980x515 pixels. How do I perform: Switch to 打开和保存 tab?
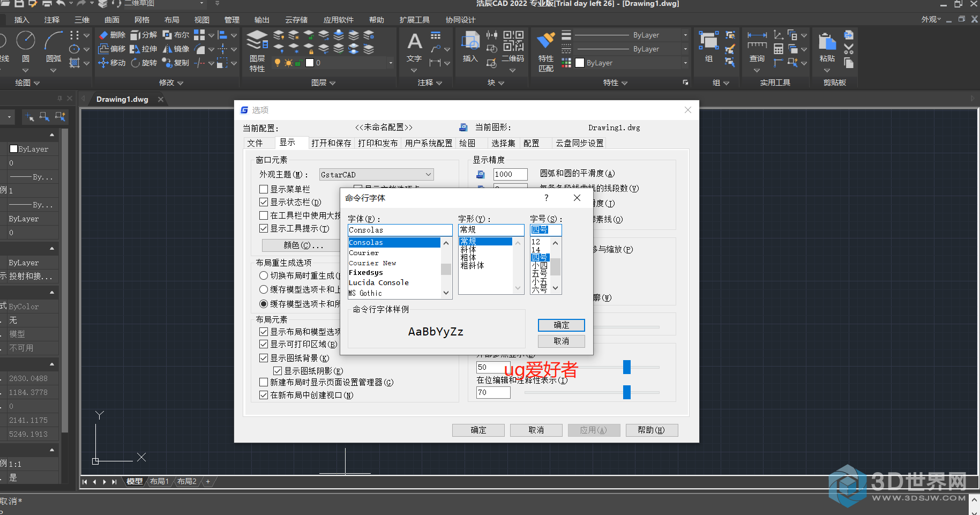pos(331,143)
